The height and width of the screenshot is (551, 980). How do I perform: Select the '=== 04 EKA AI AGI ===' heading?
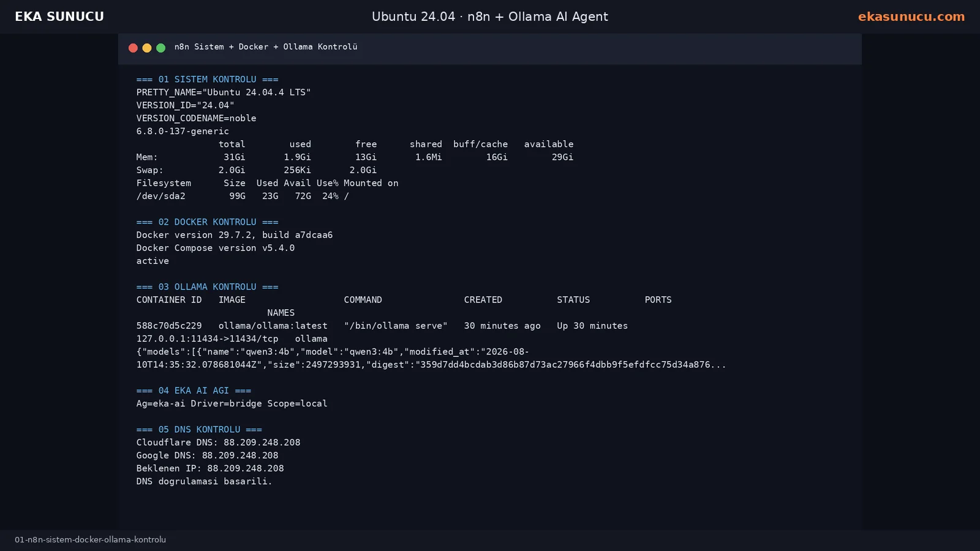click(194, 391)
